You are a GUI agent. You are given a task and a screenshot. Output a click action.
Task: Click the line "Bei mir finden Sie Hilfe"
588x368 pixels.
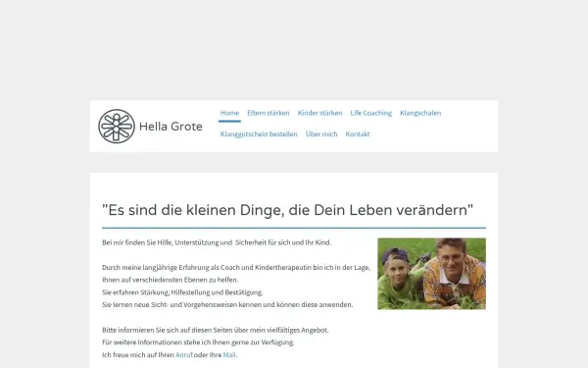217,242
